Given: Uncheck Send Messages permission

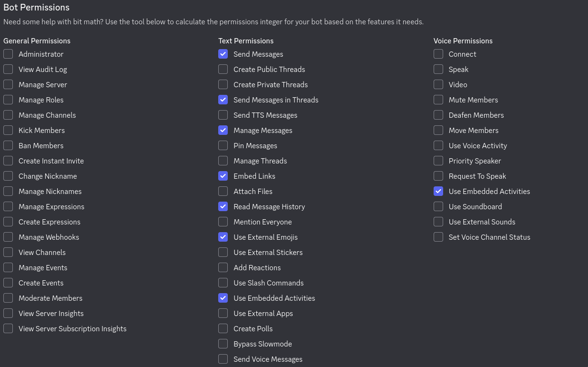Looking at the screenshot, I should pos(223,54).
